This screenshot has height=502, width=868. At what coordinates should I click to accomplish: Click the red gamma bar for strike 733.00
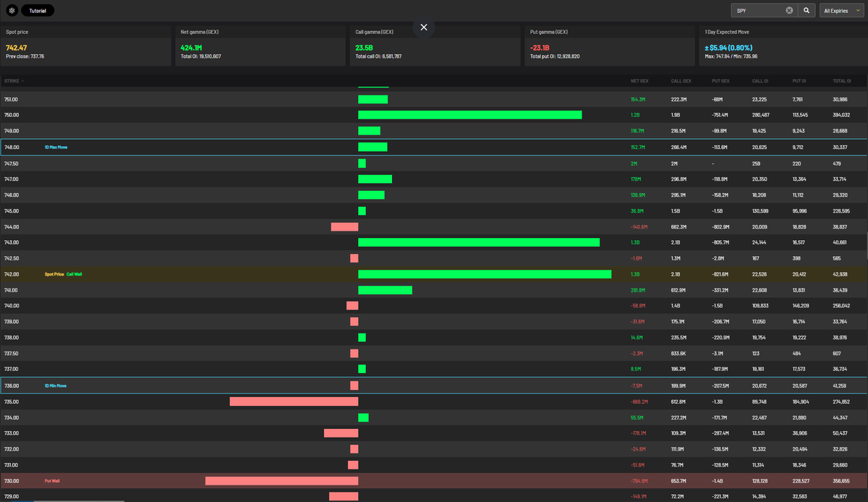tap(341, 433)
